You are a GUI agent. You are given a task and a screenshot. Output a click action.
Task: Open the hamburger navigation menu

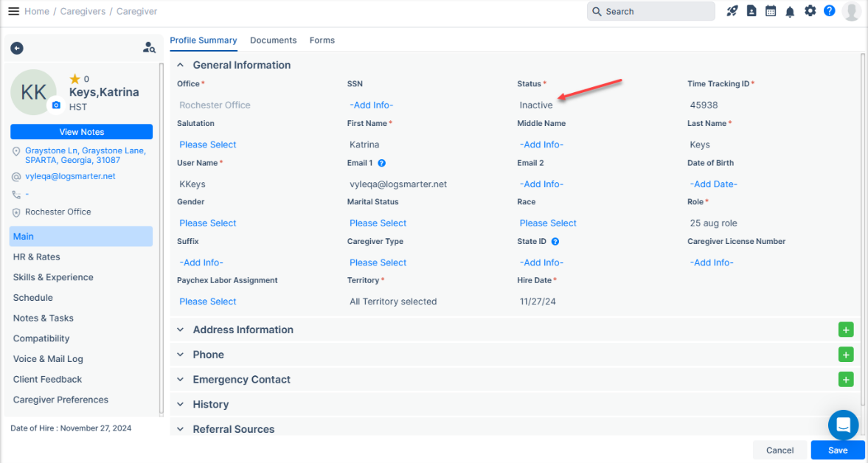point(13,11)
